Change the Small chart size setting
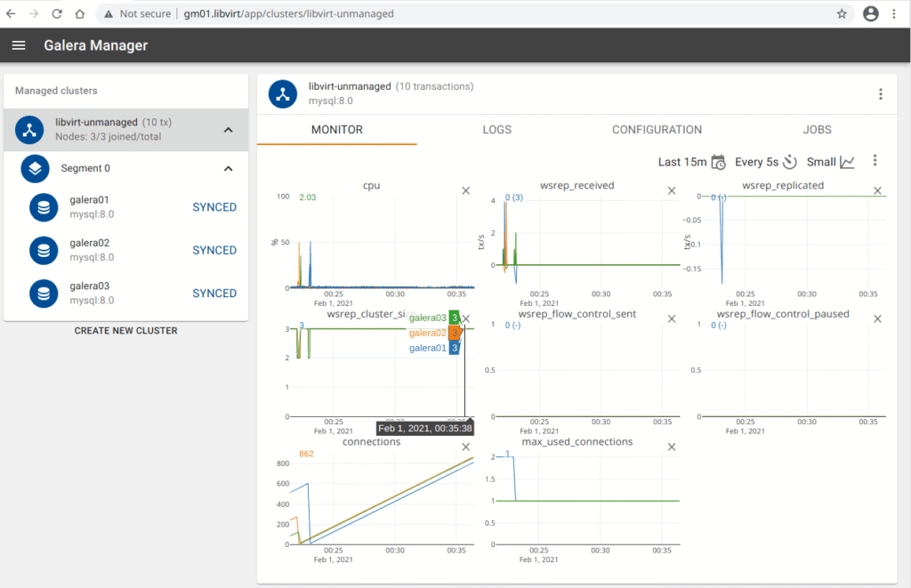The image size is (911, 588). 830,162
